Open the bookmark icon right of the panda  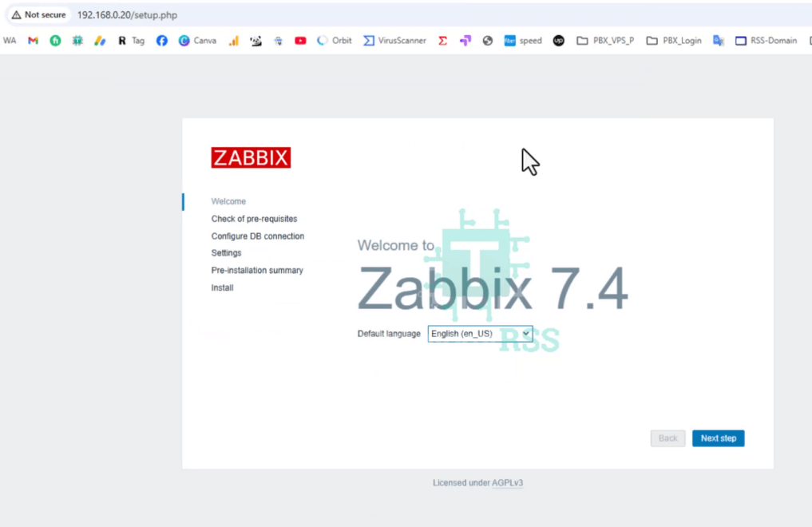pos(279,41)
